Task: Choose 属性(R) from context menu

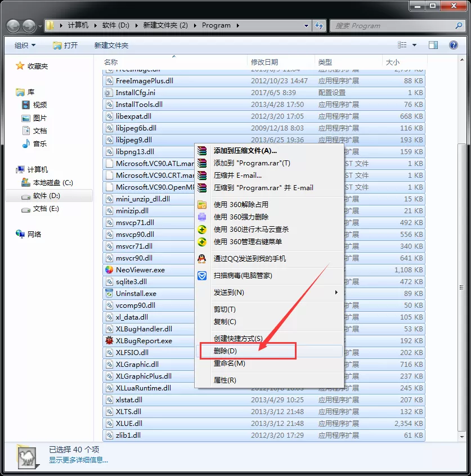Action: coord(269,380)
